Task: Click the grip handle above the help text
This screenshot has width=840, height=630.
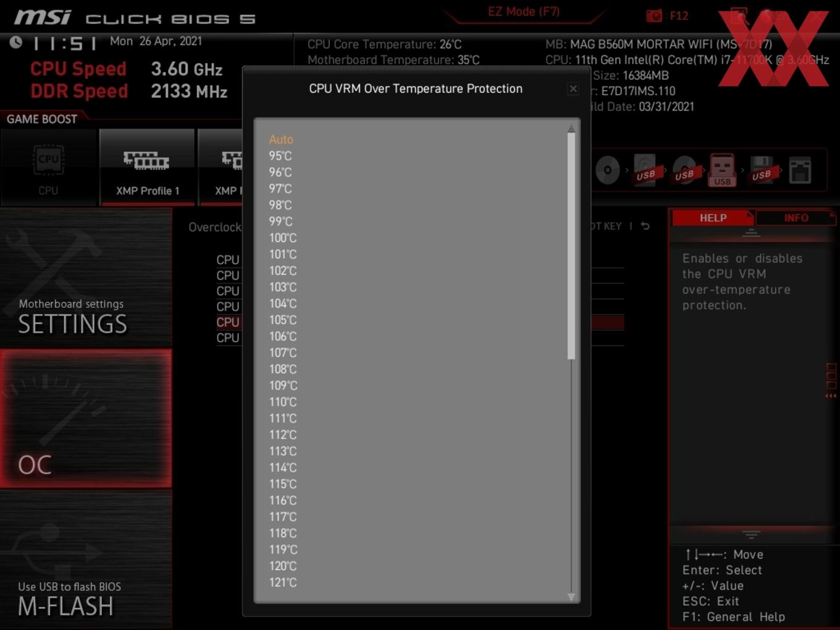Action: [751, 233]
